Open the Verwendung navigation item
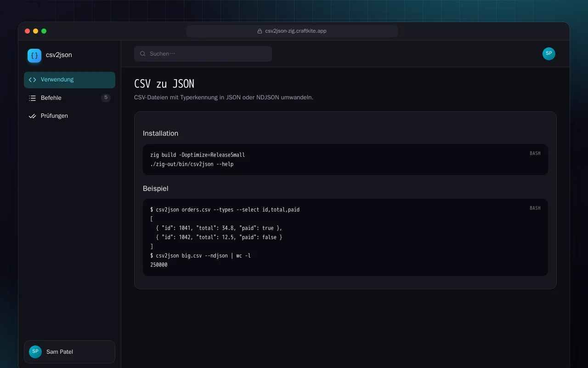Screen dimensions: 588x368 [x=69, y=80]
